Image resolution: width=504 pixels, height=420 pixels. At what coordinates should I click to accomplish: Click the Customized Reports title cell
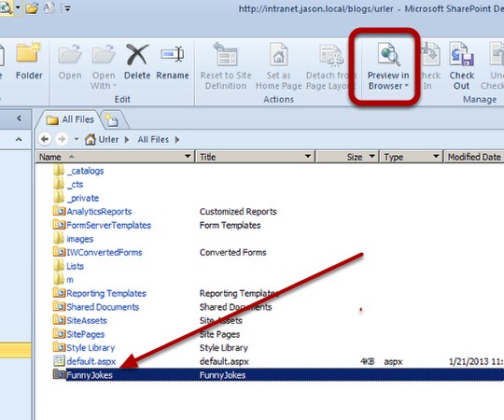point(238,212)
